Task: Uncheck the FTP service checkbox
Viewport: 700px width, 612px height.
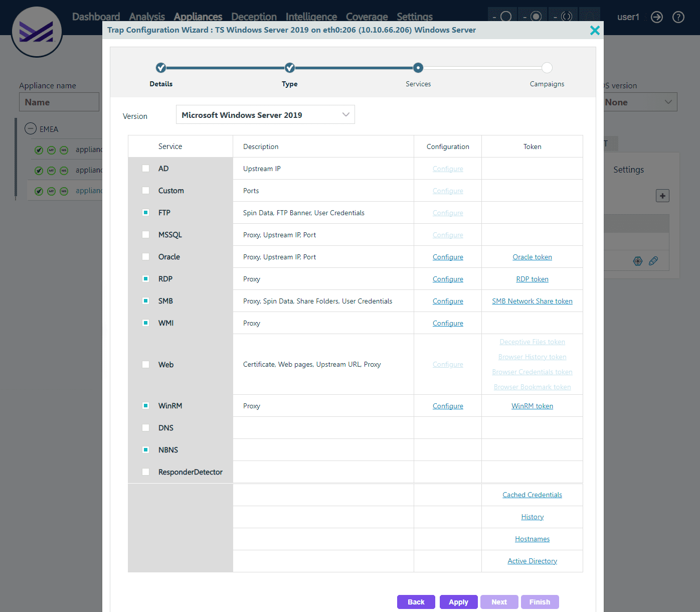Action: point(145,213)
